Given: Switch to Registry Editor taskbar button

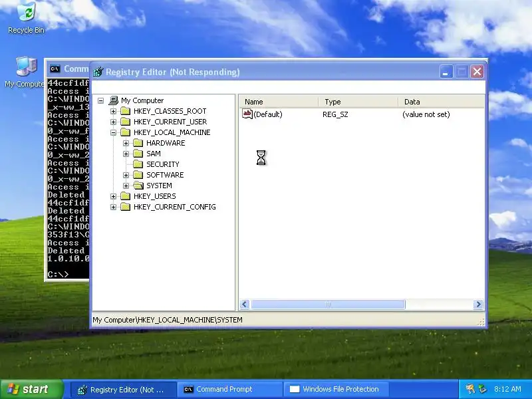Looking at the screenshot, I should point(124,390).
